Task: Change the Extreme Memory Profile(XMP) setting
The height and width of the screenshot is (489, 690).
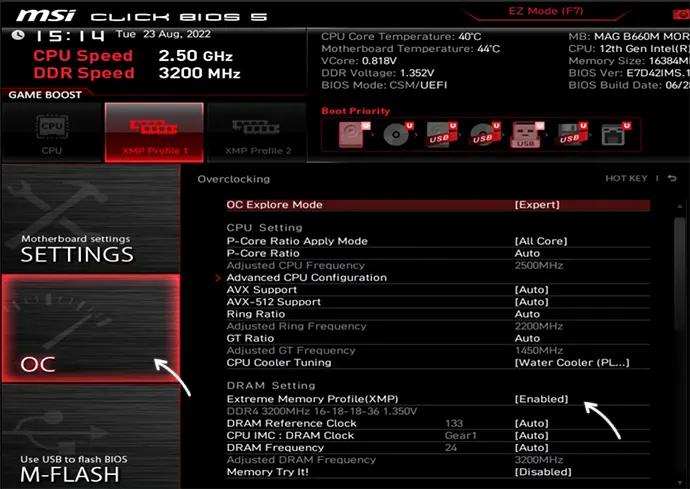Action: pyautogui.click(x=540, y=399)
